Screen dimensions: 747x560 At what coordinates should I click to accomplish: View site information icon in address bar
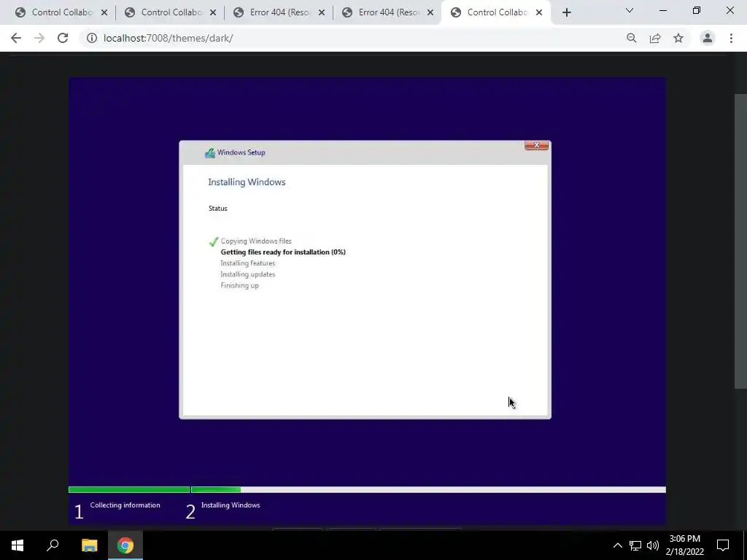(91, 38)
